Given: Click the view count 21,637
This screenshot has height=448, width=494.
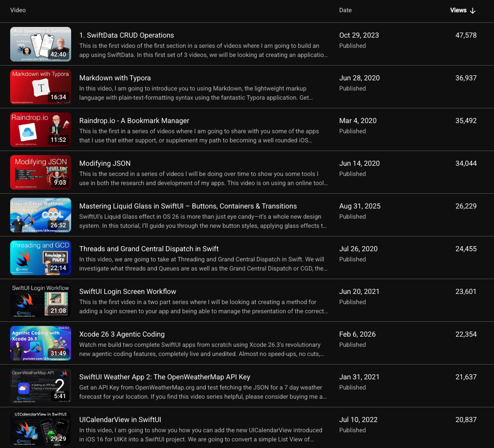Looking at the screenshot, I should point(466,377).
